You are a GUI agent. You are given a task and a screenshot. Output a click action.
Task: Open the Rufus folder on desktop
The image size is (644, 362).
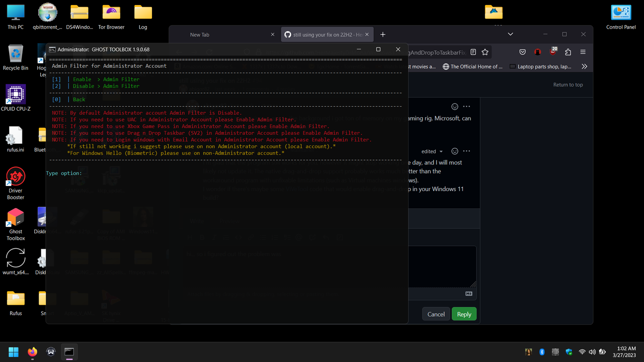pos(16,302)
